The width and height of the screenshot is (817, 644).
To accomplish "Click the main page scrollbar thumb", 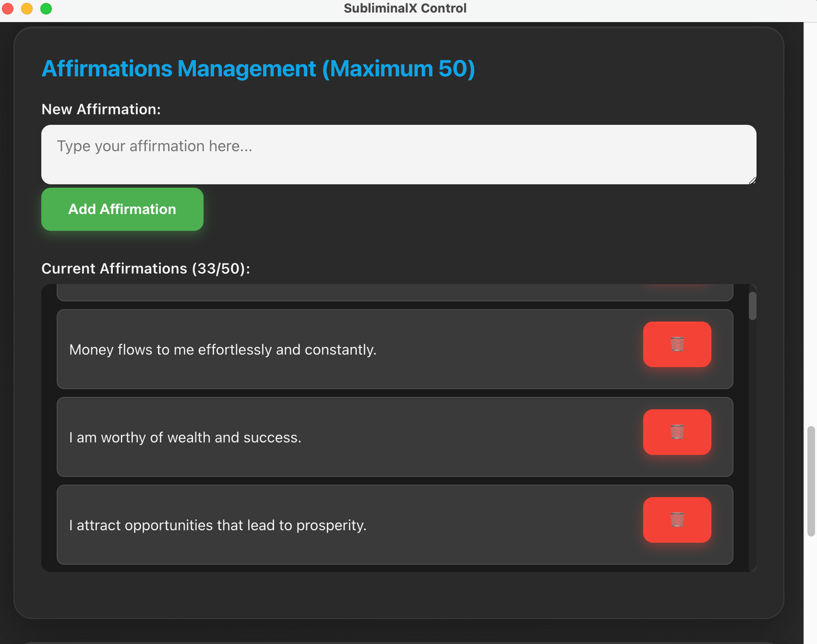I will [x=810, y=481].
